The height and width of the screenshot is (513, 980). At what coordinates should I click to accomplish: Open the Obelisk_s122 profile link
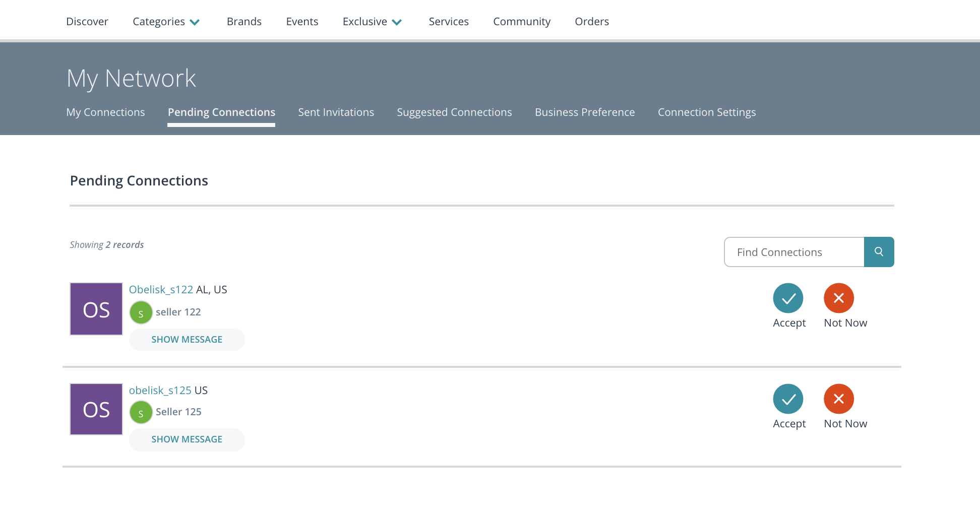click(161, 290)
